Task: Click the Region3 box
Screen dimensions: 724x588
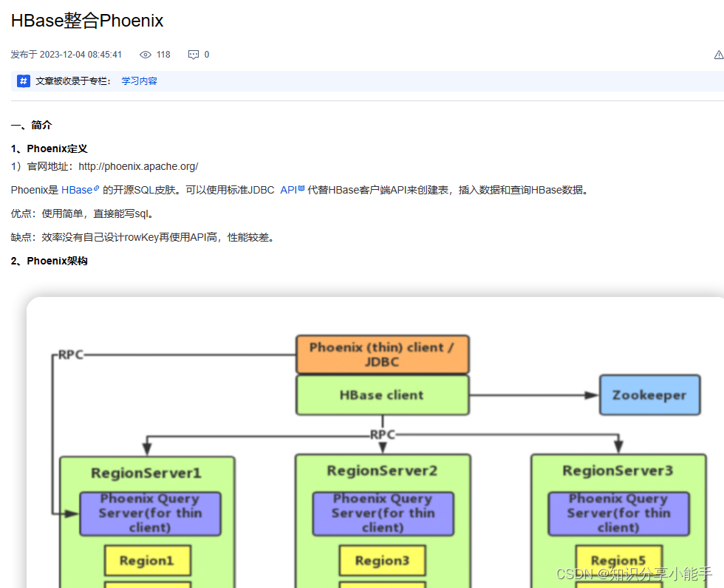Action: pyautogui.click(x=383, y=561)
